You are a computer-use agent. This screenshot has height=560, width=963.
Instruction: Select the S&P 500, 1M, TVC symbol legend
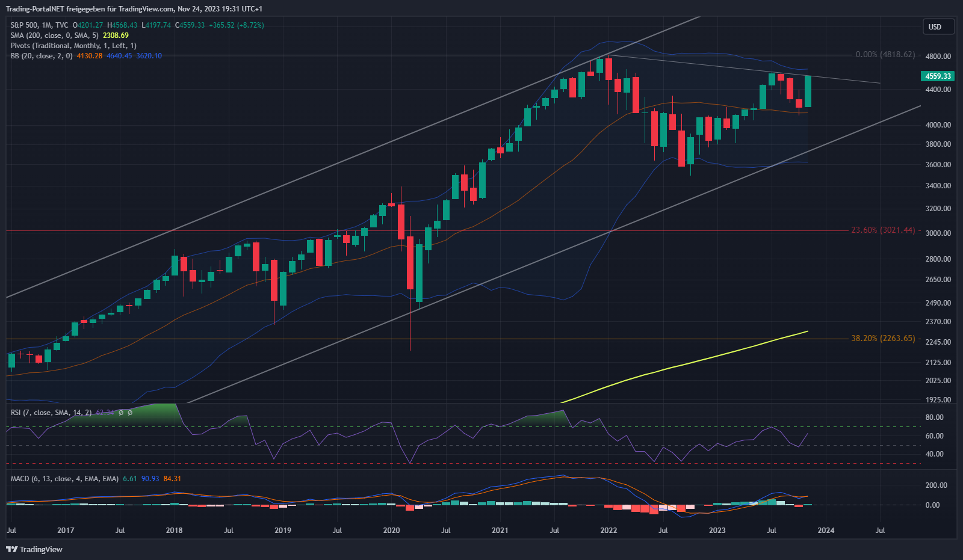pyautogui.click(x=39, y=25)
